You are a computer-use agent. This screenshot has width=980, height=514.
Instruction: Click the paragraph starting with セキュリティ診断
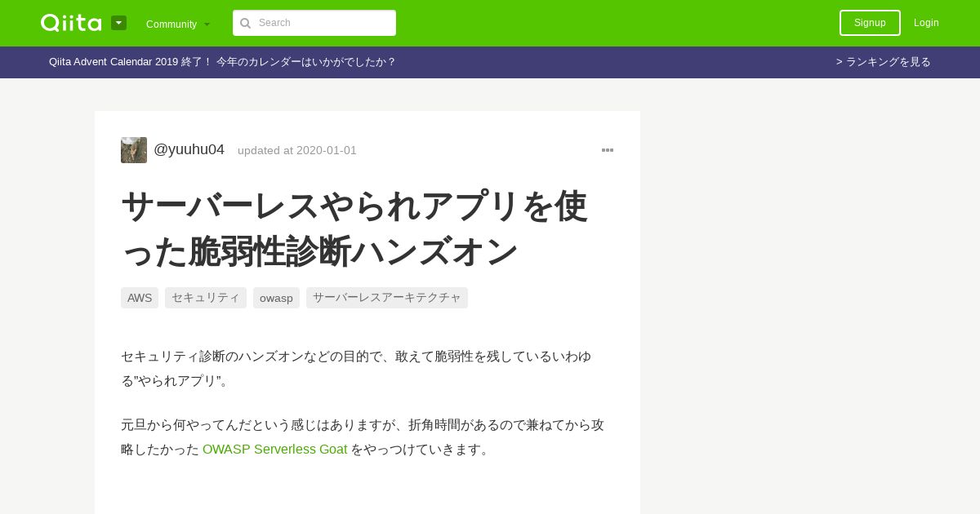coord(356,369)
